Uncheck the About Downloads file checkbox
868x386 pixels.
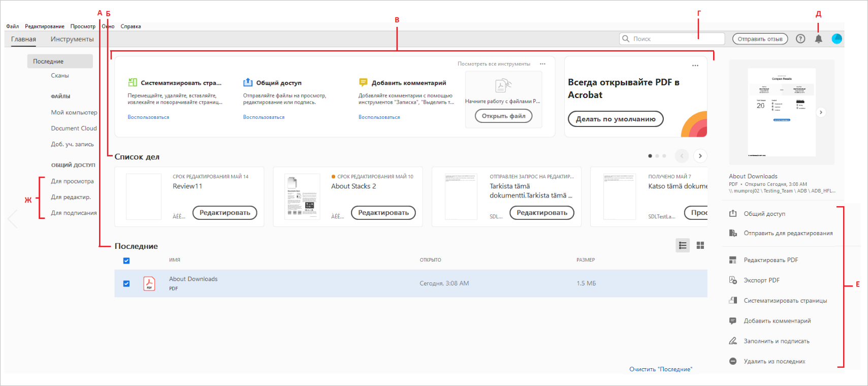coord(126,283)
